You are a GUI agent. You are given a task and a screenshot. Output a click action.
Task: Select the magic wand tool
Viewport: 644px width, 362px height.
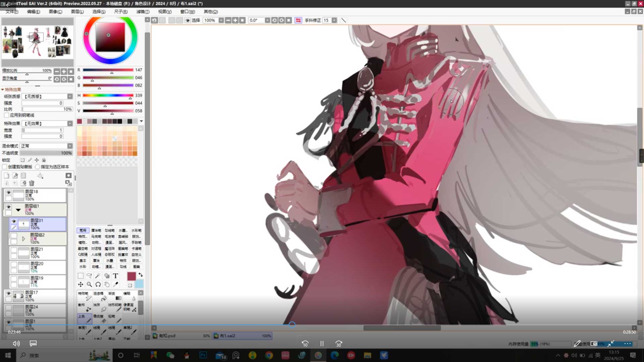pyautogui.click(x=98, y=276)
